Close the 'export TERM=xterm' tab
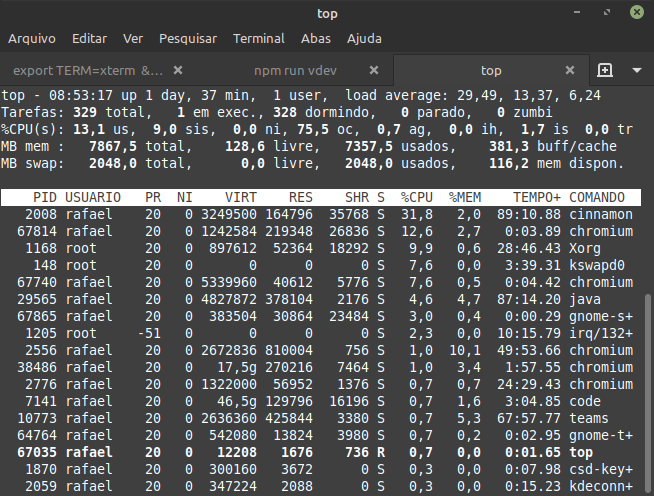 (177, 71)
